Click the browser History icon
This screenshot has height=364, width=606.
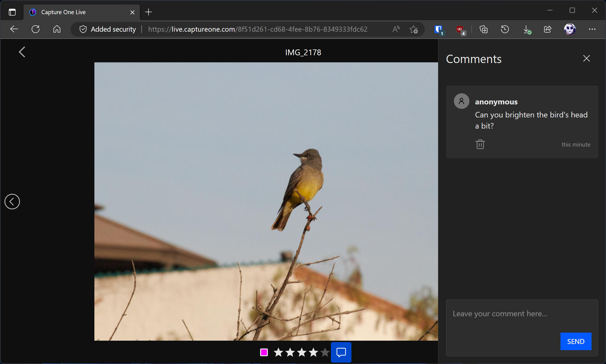(x=505, y=29)
